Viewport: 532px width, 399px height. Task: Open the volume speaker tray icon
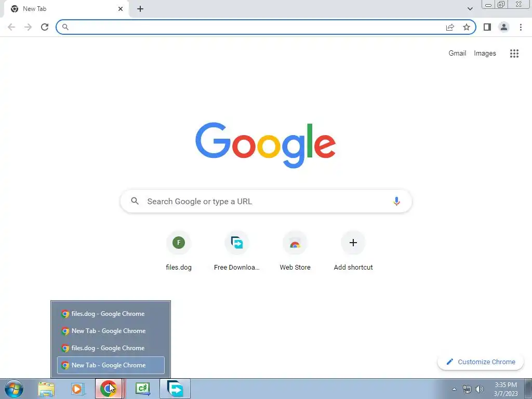pos(480,389)
